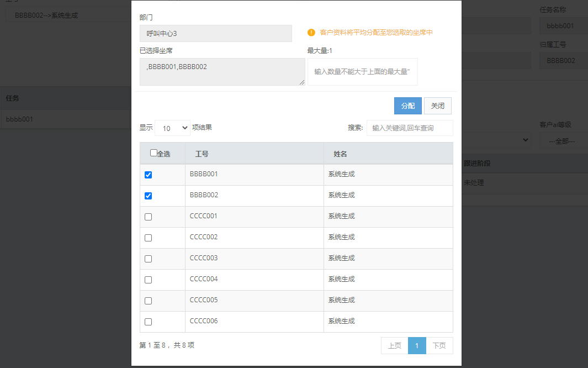
Task: Go to 下页 next page
Action: [x=439, y=346]
